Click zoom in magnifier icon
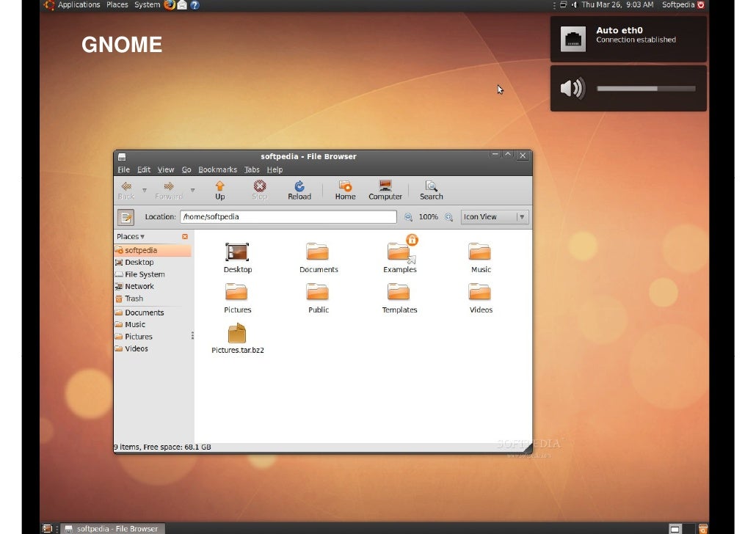The image size is (756, 534). [449, 217]
